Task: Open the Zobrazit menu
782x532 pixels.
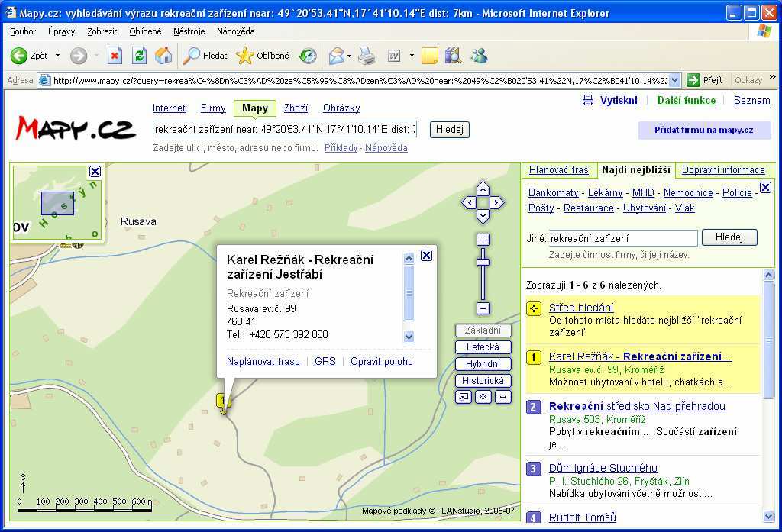Action: (102, 31)
